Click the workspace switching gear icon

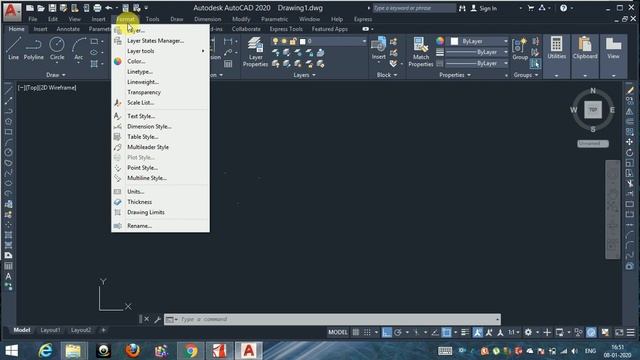pos(528,332)
